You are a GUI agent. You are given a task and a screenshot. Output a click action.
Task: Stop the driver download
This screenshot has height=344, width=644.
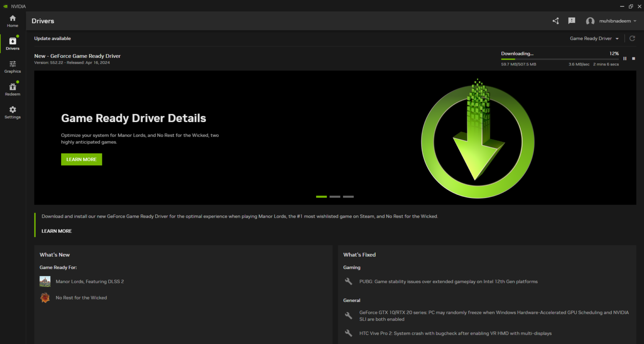[x=634, y=59]
